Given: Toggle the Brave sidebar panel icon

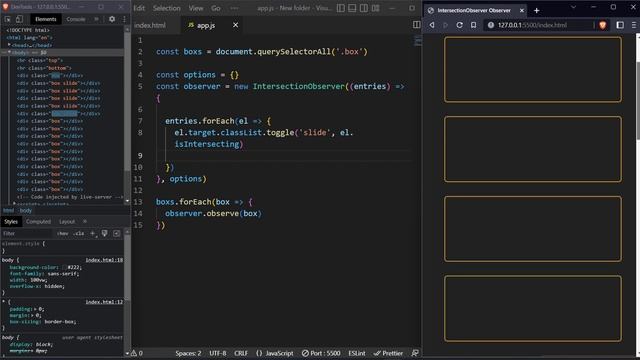Looking at the screenshot, I should pyautogui.click(x=620, y=25).
